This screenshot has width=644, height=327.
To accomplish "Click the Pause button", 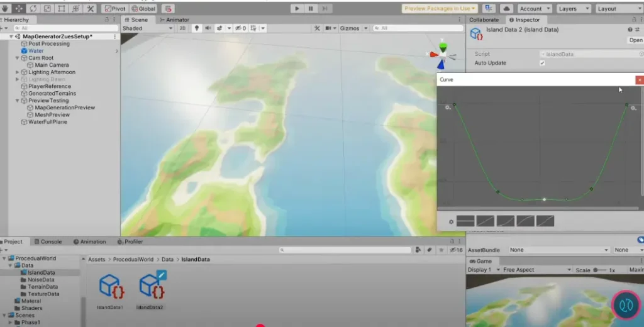I will click(311, 9).
